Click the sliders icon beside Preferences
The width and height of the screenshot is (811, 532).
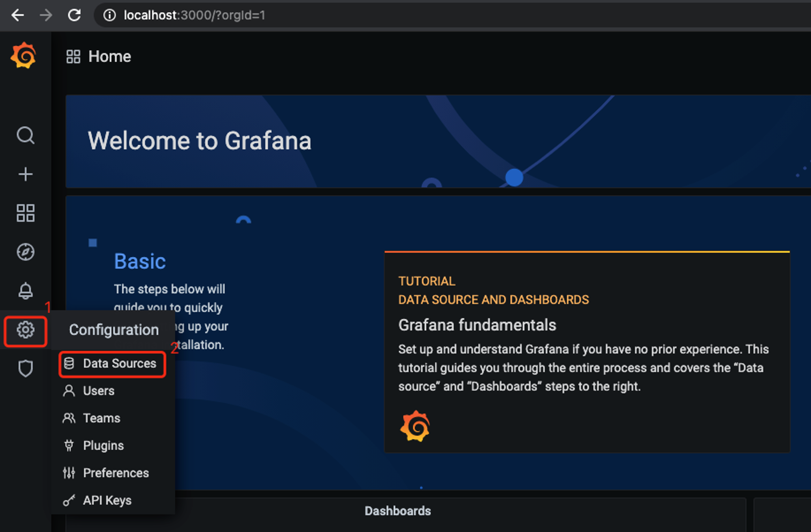69,473
